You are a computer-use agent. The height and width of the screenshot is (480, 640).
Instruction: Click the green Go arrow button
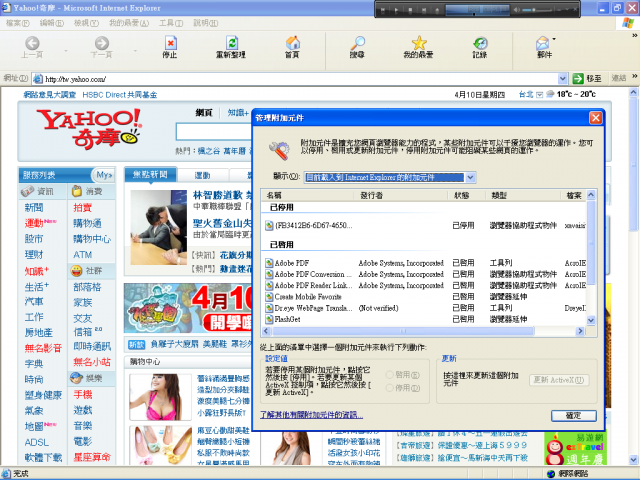(578, 78)
